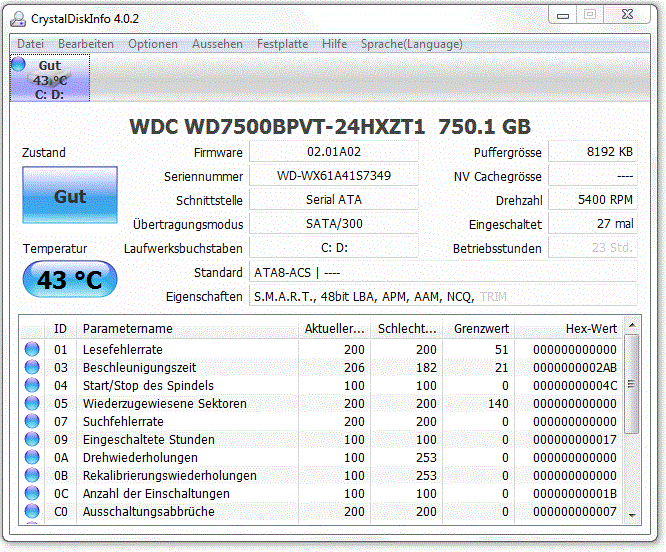The height and width of the screenshot is (552, 666).
Task: Open the Festplatte menu
Action: [282, 44]
